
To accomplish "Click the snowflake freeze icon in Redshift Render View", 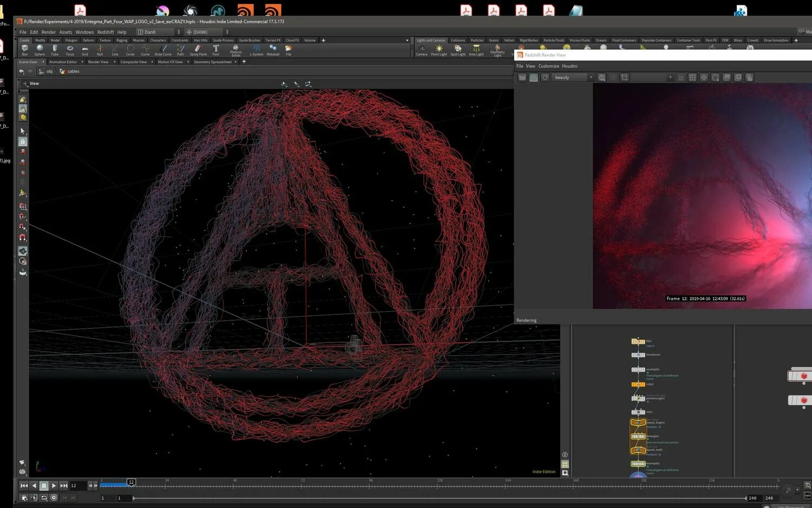I will tap(704, 77).
